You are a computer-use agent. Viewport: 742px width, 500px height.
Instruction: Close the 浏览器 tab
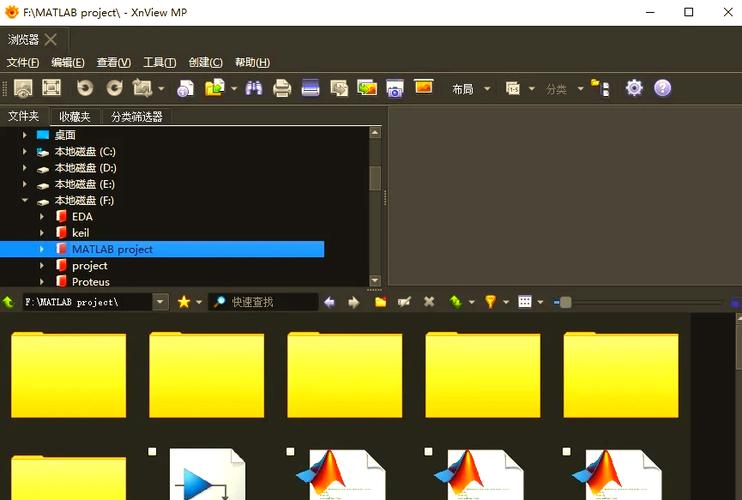(x=51, y=39)
